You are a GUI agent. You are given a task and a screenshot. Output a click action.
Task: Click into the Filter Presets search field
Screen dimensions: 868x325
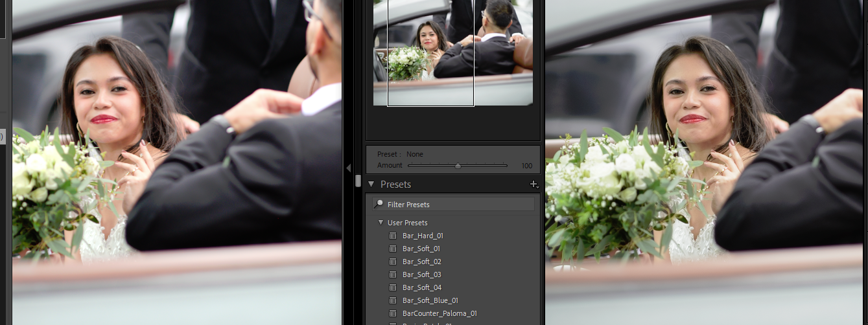click(453, 205)
